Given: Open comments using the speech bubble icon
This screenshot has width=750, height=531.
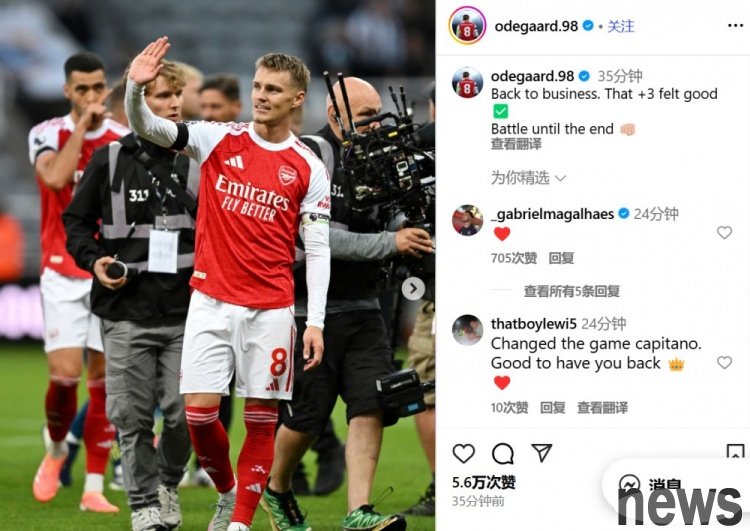Looking at the screenshot, I should [x=503, y=454].
